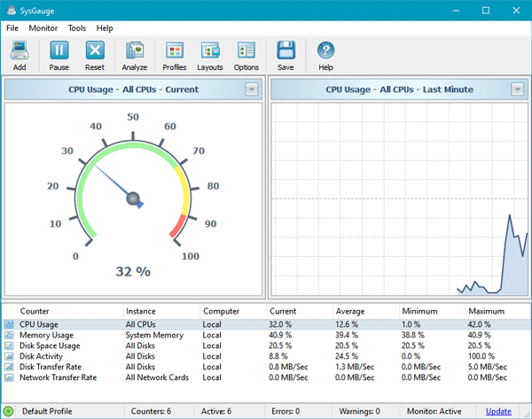
Task: Expand the CPU Usage Current panel dropdown
Action: click(x=252, y=89)
